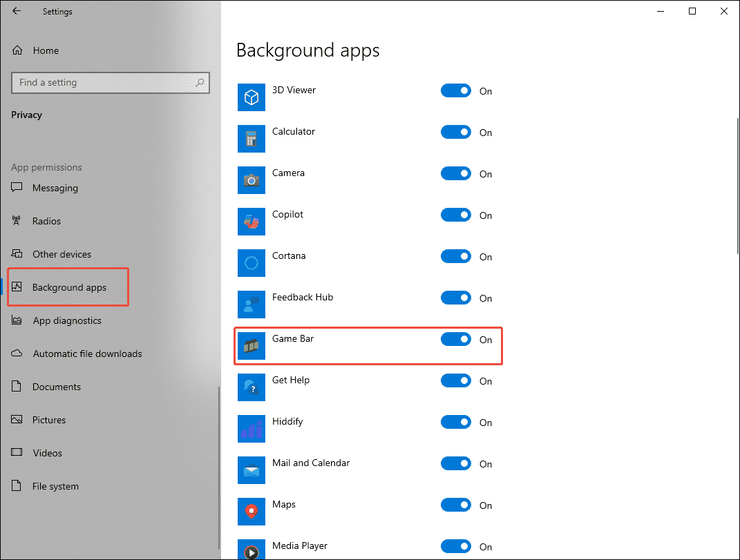Click the Copilot app icon
This screenshot has width=740, height=560.
[x=252, y=222]
